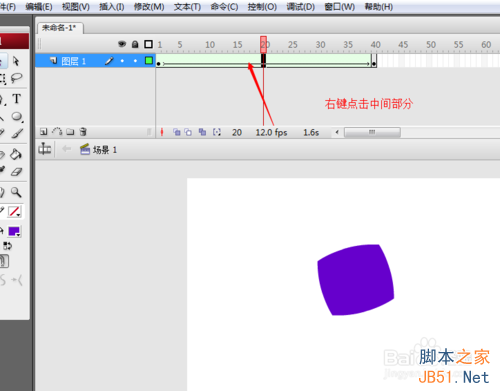Toggle onion skin outlines

pyautogui.click(x=188, y=132)
